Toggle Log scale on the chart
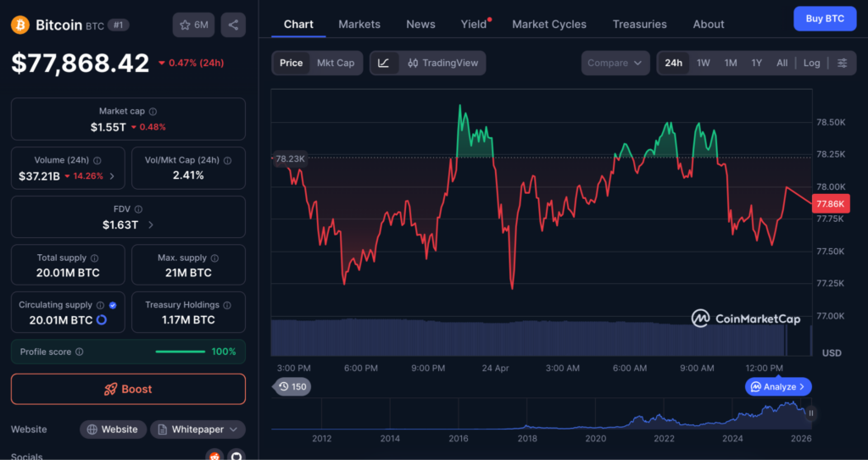 (x=811, y=63)
